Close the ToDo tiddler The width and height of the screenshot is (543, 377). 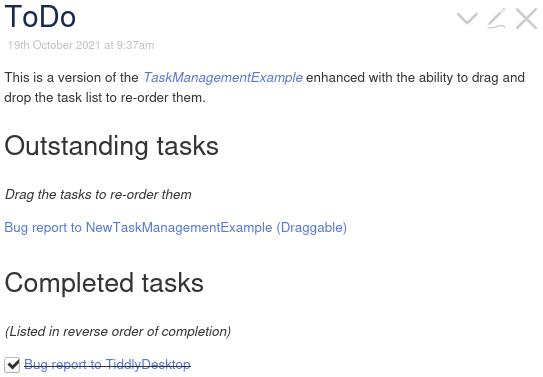pyautogui.click(x=526, y=18)
